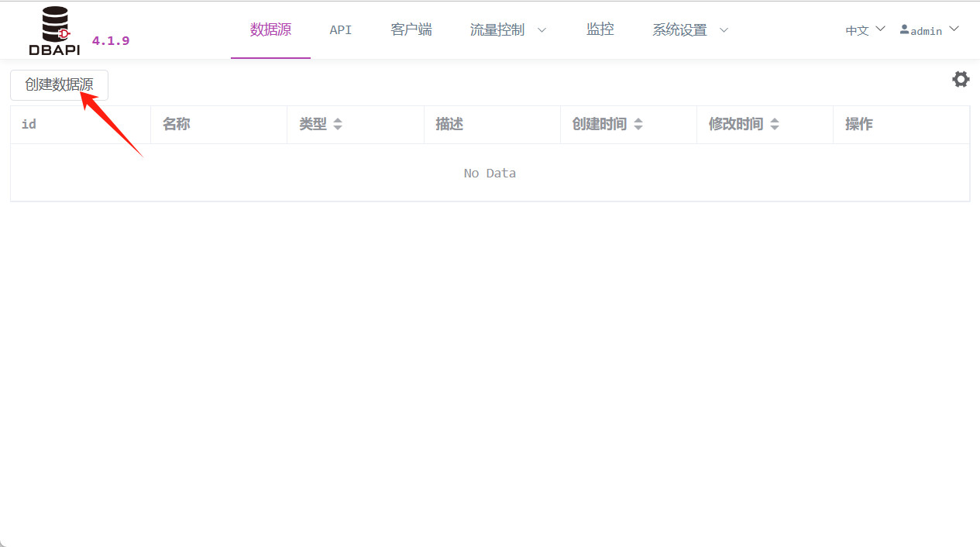
Task: Sort by 创建时间 column arrows
Action: tap(638, 124)
